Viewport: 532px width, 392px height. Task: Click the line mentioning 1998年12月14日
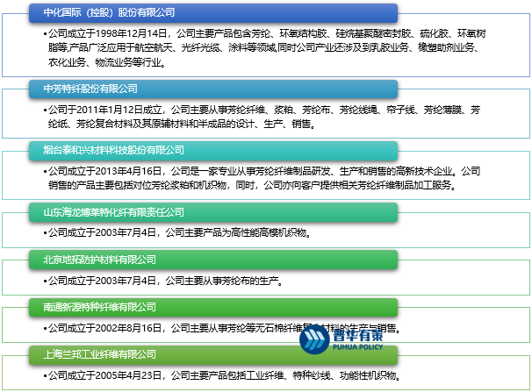[263, 32]
